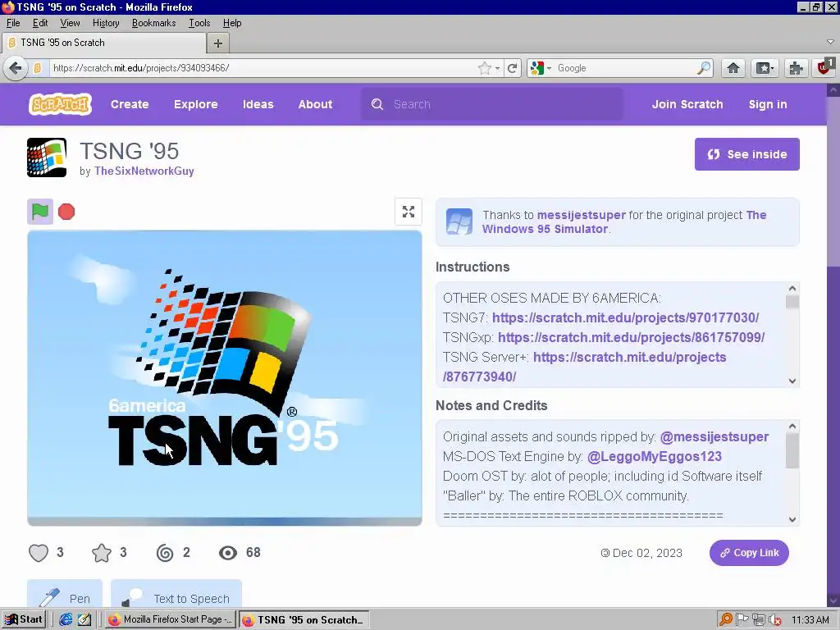Click Create in Scratch navigation
The width and height of the screenshot is (840, 630).
[x=130, y=104]
